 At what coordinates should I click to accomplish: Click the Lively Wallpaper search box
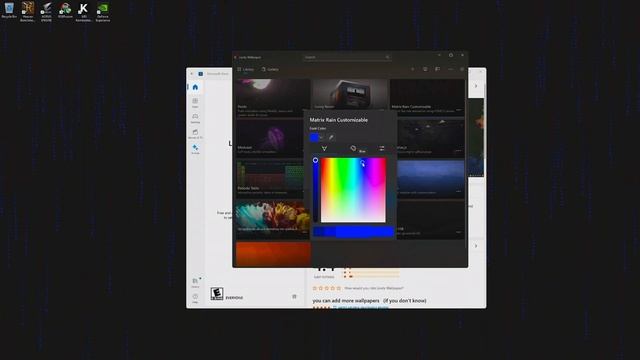point(347,57)
